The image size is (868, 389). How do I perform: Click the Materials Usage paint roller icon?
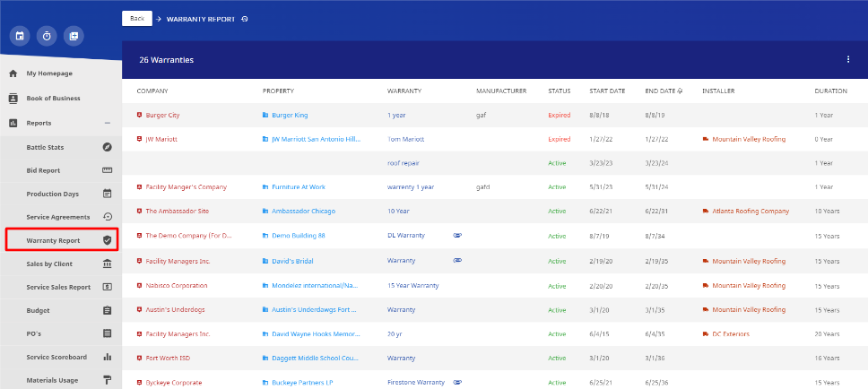108,380
